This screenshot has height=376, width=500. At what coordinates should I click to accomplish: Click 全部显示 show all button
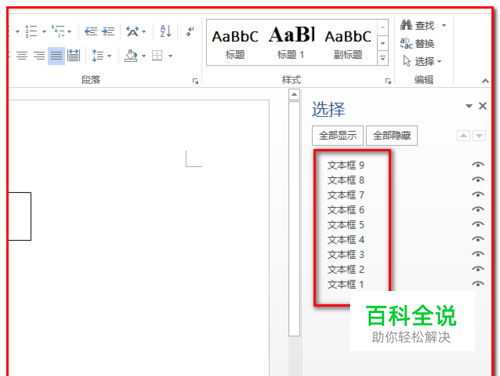pyautogui.click(x=338, y=136)
